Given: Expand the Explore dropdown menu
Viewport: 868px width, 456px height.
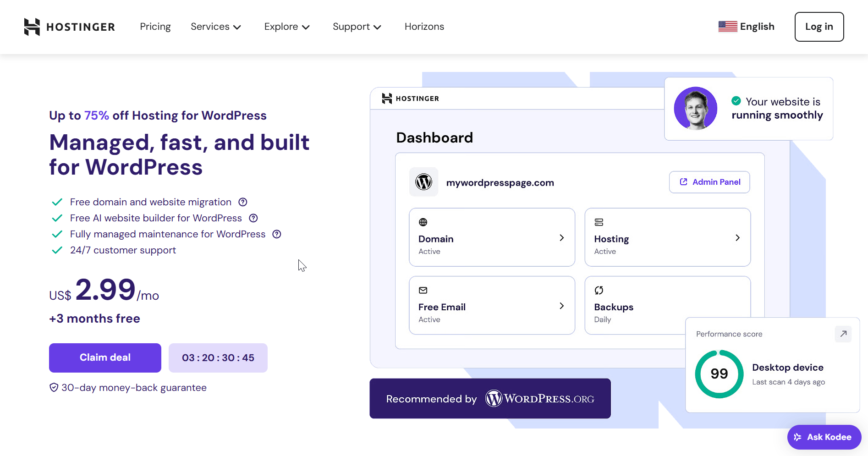Looking at the screenshot, I should tap(287, 27).
